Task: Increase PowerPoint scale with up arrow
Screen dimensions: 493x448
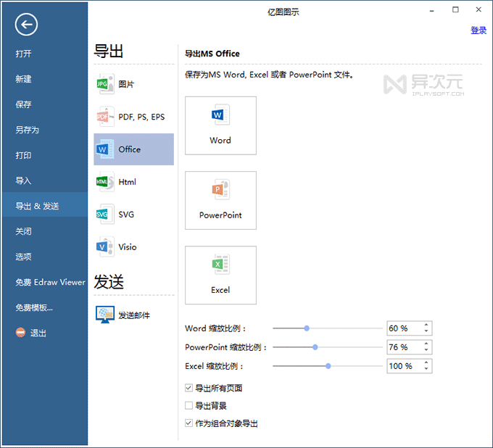Action: pyautogui.click(x=426, y=344)
